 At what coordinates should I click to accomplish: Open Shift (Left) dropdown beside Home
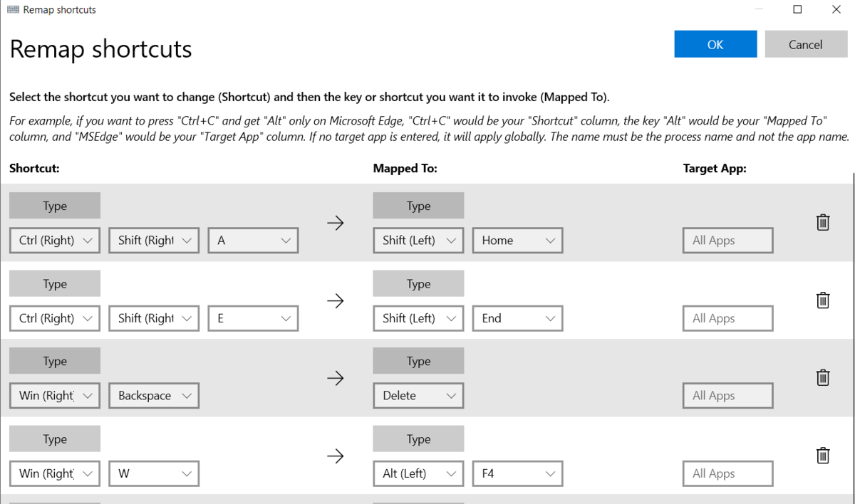click(x=418, y=241)
